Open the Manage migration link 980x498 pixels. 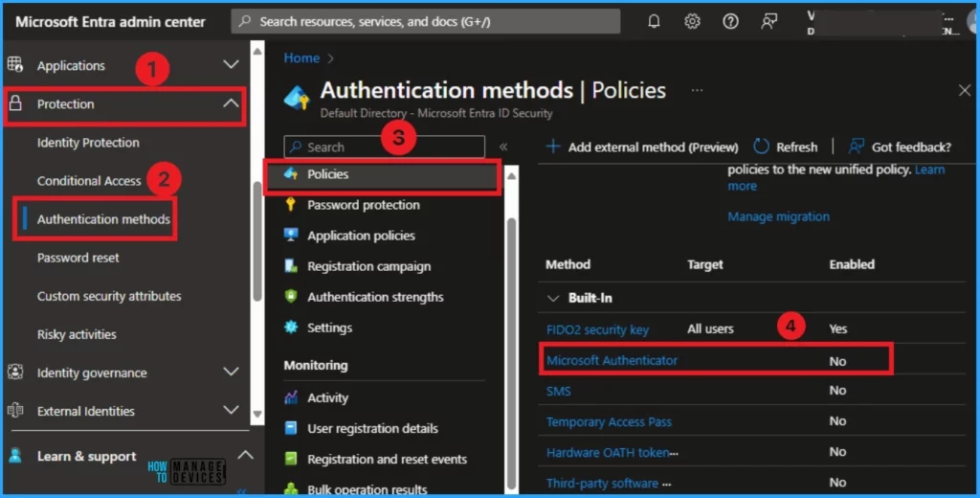(x=779, y=216)
